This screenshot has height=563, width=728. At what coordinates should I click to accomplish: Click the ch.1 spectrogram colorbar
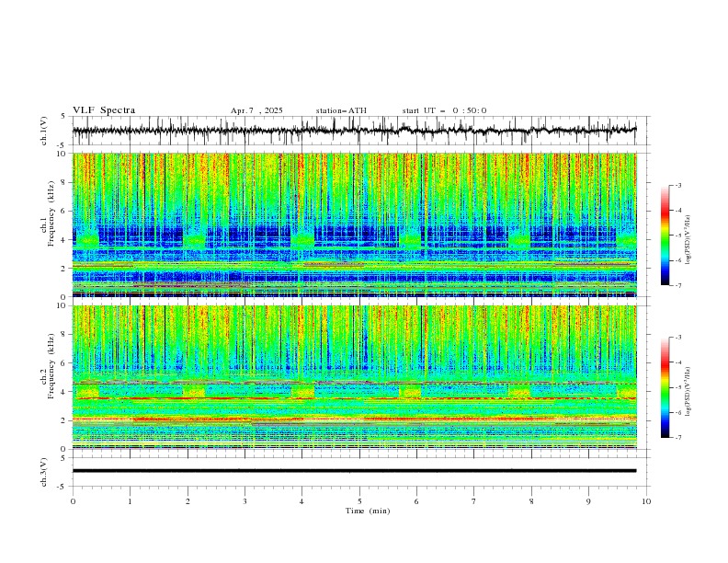[665, 236]
